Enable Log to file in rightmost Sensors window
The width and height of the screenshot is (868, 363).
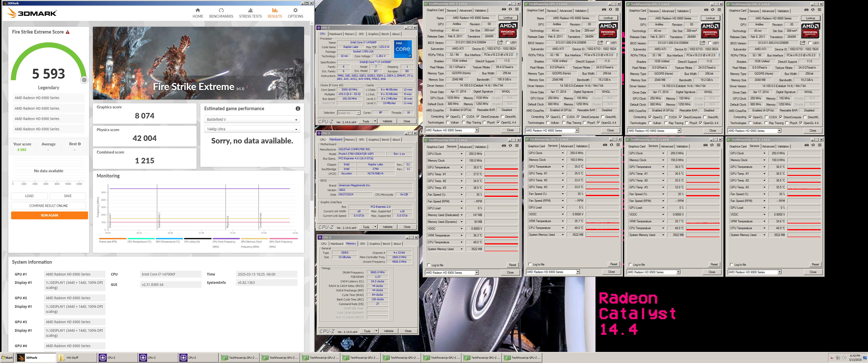[x=731, y=265]
